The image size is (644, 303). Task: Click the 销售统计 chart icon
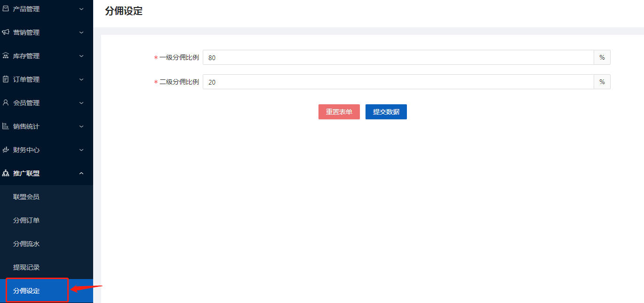tap(6, 126)
